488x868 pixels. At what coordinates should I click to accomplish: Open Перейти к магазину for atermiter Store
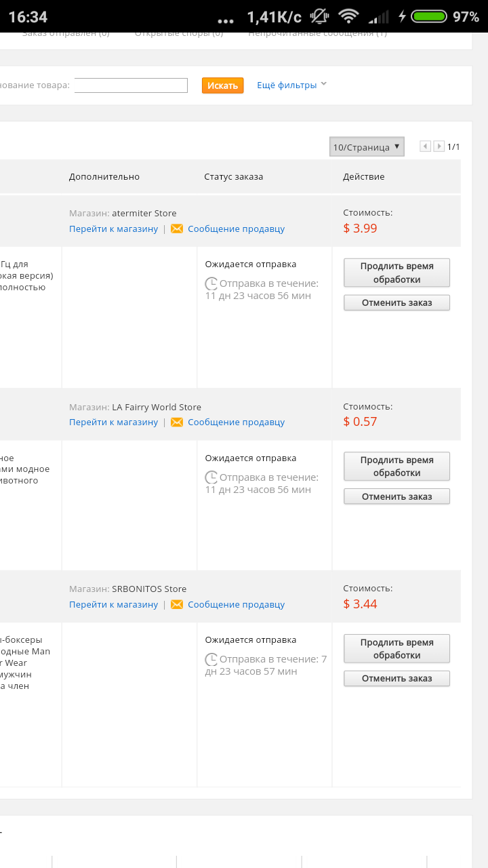[x=113, y=229]
